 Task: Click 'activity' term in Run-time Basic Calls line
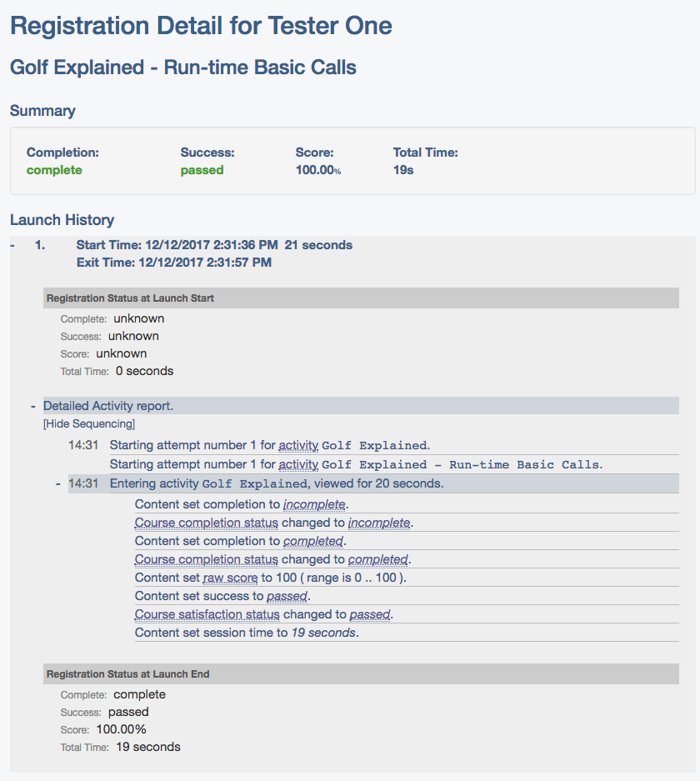tap(298, 465)
